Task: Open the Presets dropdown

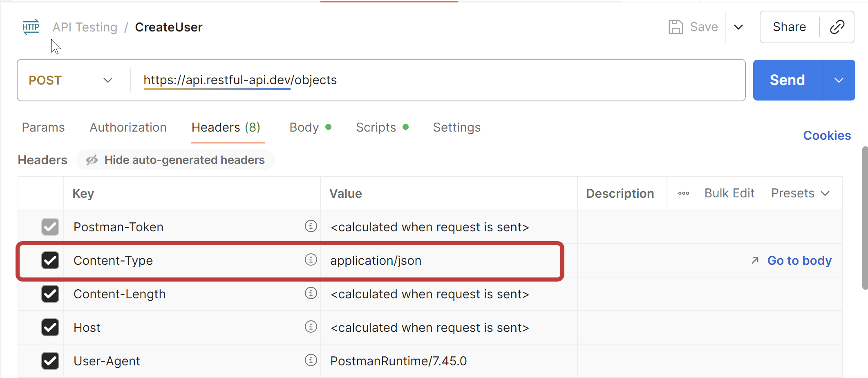Action: coord(800,193)
